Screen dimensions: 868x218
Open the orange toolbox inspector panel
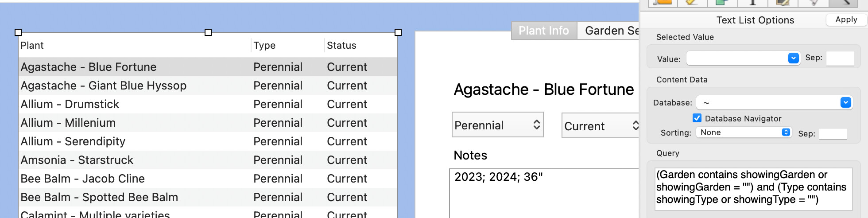point(662,3)
